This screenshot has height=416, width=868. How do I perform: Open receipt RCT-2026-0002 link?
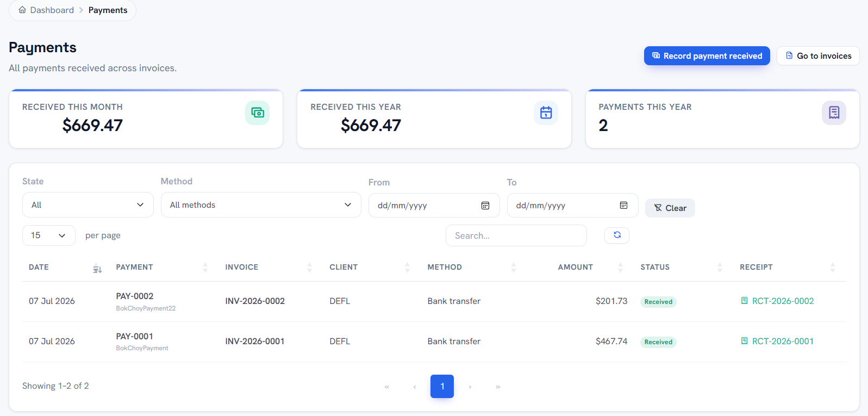pyautogui.click(x=777, y=301)
